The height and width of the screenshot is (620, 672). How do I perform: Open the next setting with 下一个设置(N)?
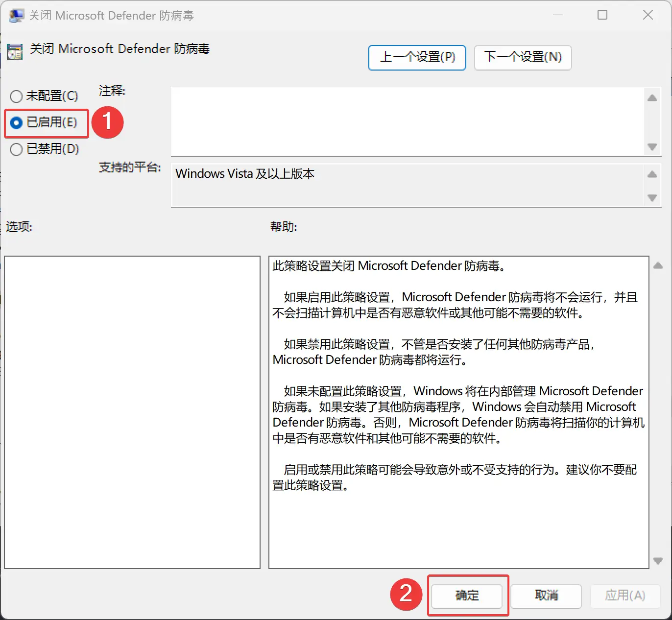[523, 57]
